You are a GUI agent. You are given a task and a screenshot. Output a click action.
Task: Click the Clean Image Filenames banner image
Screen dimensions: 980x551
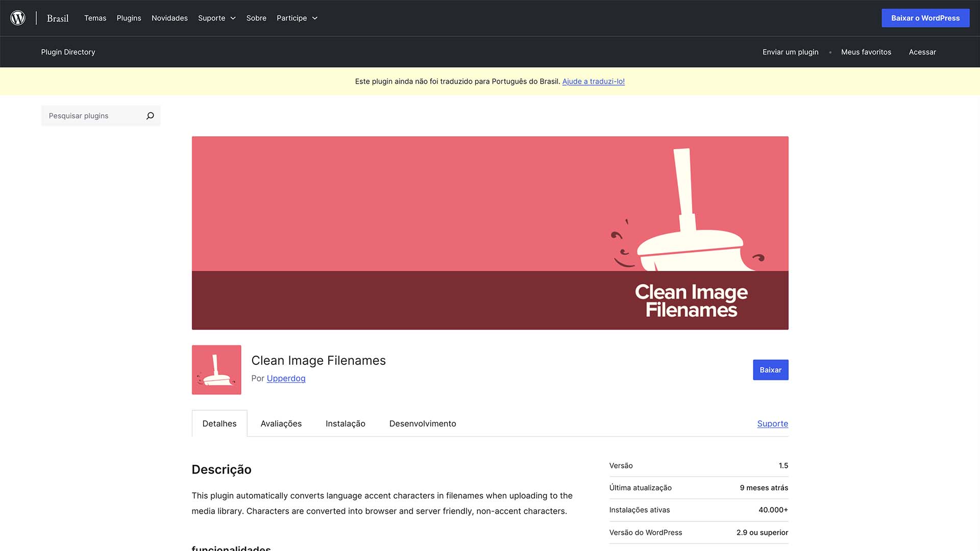[490, 233]
